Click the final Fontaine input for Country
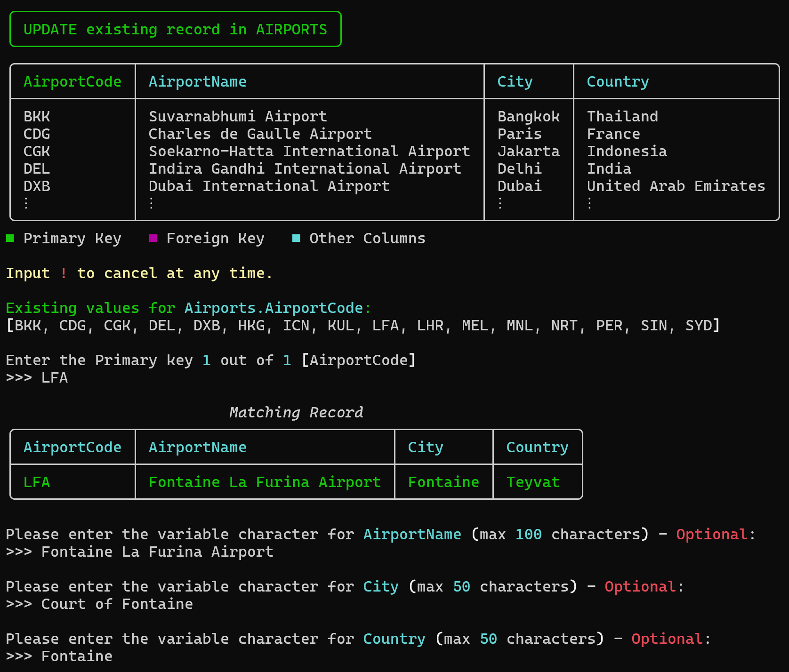789x672 pixels. [x=77, y=656]
